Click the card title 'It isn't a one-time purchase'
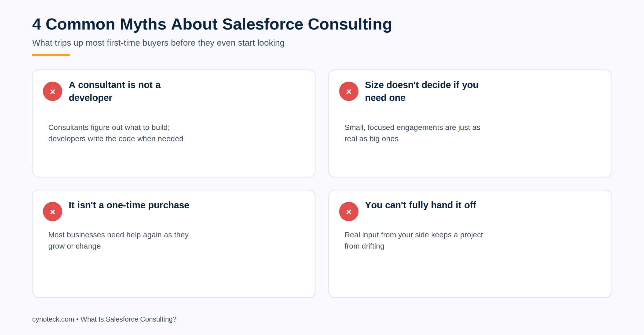The image size is (644, 335). [129, 205]
